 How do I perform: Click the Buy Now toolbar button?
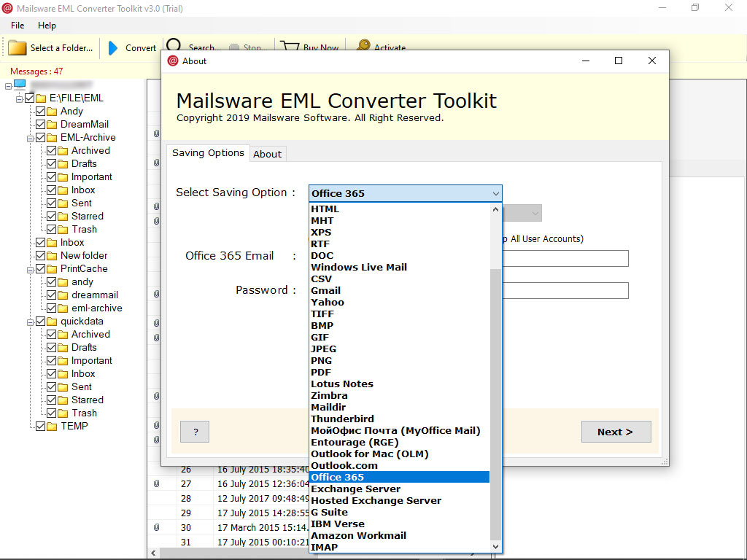click(x=309, y=46)
